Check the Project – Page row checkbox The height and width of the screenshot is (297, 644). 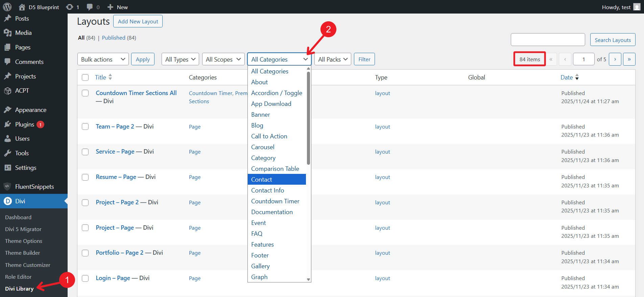click(x=85, y=228)
